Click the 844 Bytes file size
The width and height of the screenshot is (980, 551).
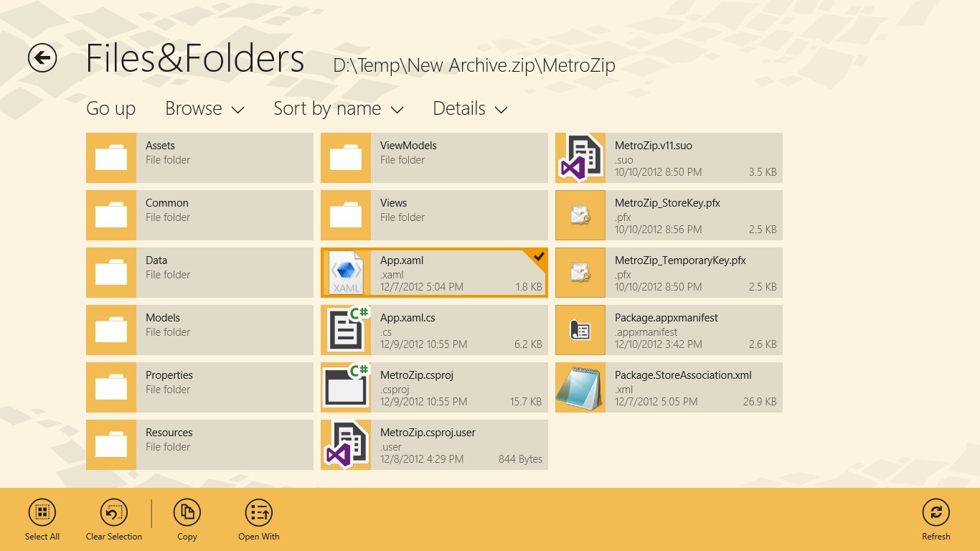coord(520,459)
